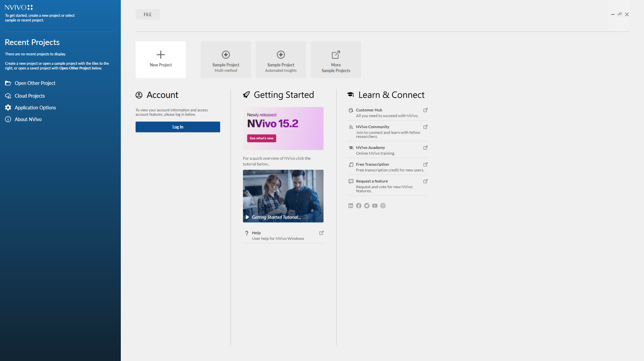Open Customer Hub link
The width and height of the screenshot is (644, 361).
pyautogui.click(x=387, y=113)
